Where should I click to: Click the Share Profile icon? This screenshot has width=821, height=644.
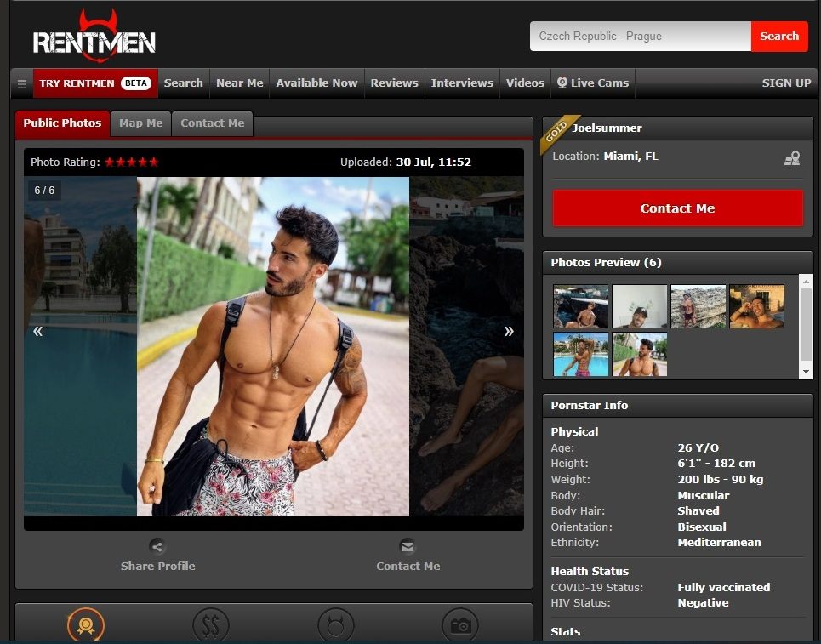[x=157, y=546]
